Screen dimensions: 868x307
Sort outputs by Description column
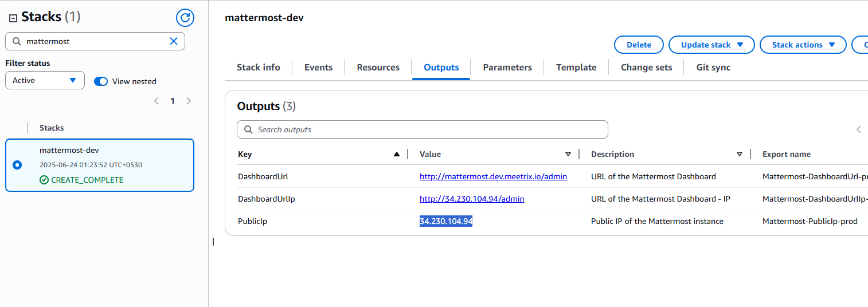click(x=739, y=154)
